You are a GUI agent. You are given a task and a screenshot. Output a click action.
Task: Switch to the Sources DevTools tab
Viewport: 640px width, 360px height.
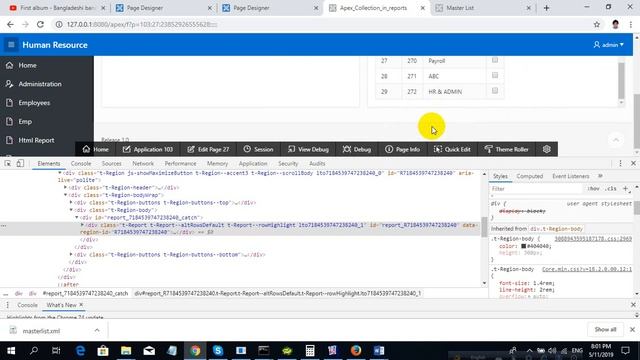pyautogui.click(x=111, y=163)
